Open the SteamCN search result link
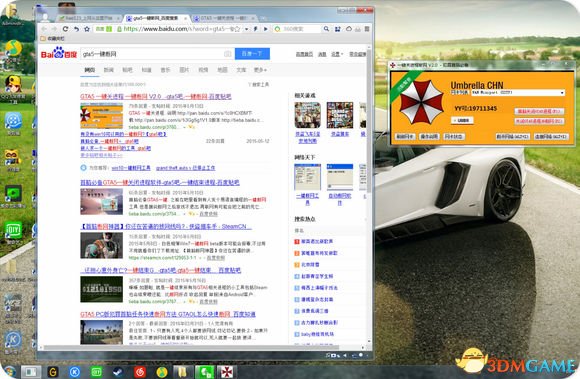Viewport: 580px width, 379px height. coord(166,226)
